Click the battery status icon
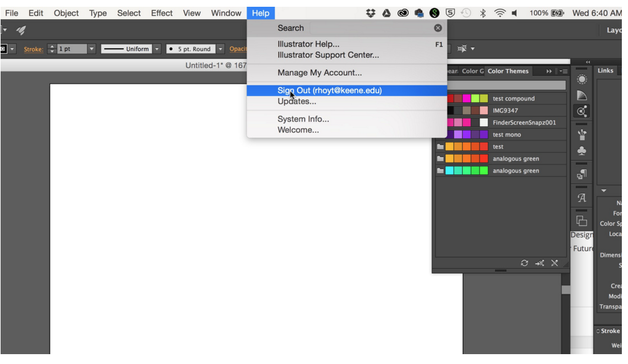Viewport: 628px width, 364px height. 557,13
